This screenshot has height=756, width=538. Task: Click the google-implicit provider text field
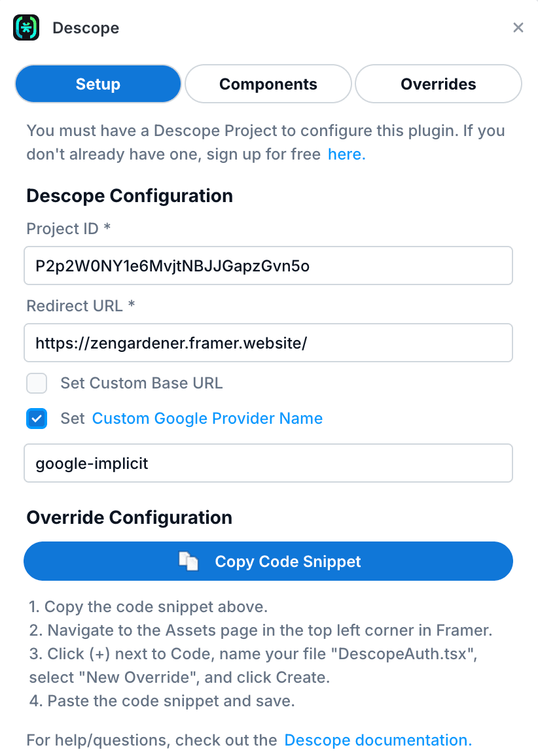[268, 463]
